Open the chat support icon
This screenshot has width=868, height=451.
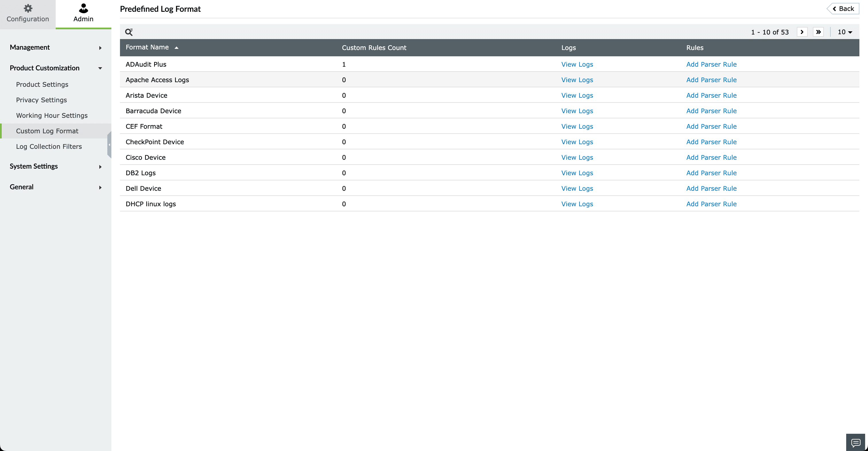(856, 442)
